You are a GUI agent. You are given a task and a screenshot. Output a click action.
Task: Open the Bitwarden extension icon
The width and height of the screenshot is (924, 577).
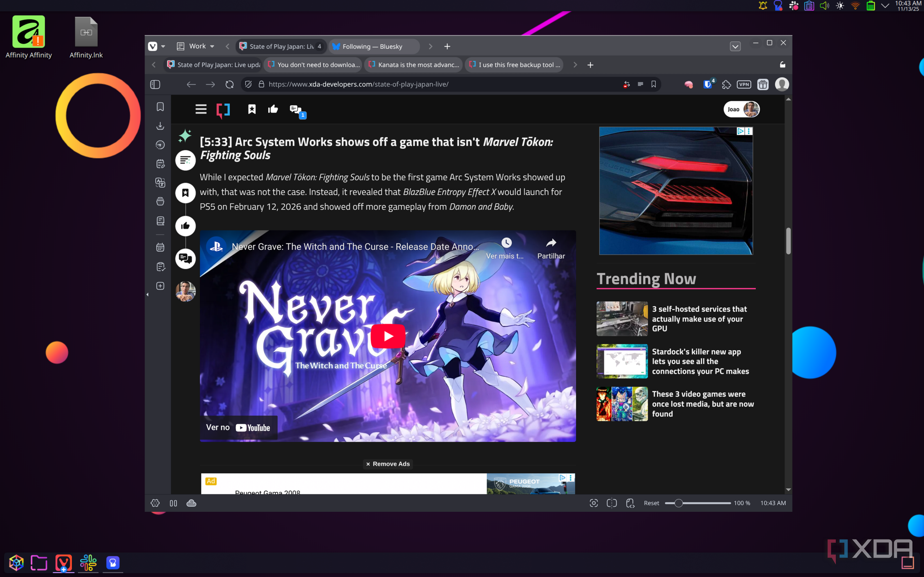tap(709, 84)
